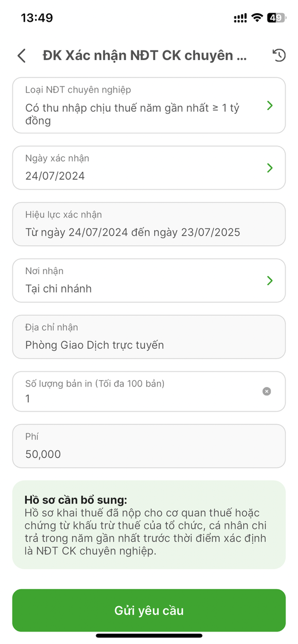Viewport: 298px width, 644px height.
Task: Select the 24/07/2024 confirmation date value
Action: (x=55, y=176)
